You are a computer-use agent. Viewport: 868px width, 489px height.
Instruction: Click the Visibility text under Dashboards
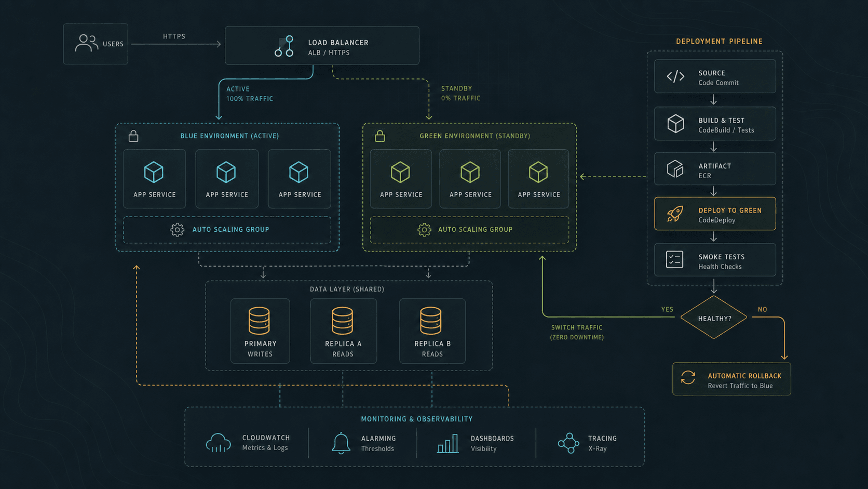tap(483, 448)
